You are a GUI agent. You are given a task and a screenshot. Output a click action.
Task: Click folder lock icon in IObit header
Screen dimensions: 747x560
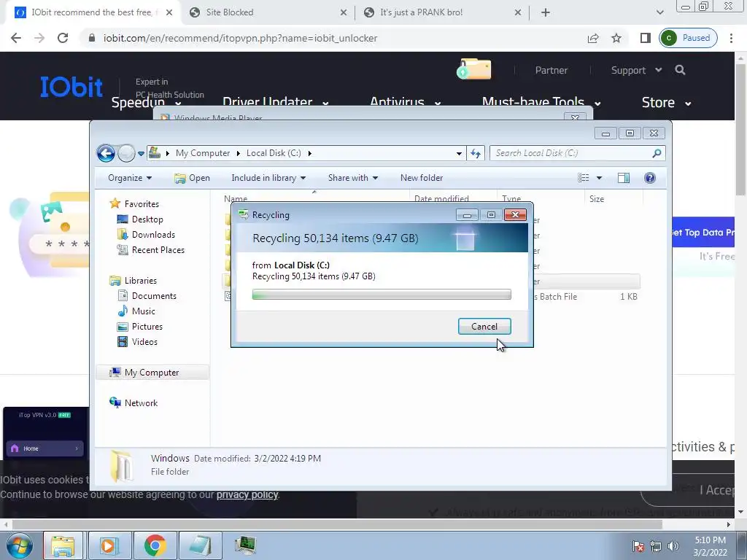(x=474, y=69)
